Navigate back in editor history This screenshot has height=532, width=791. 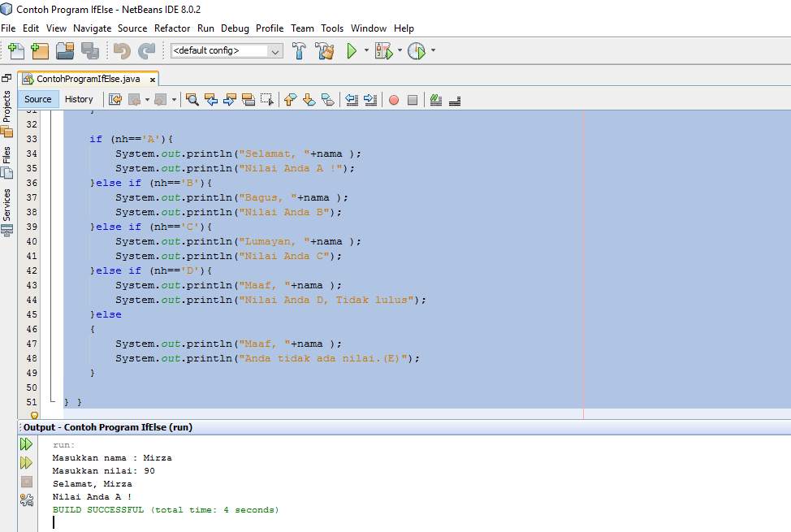pos(135,99)
